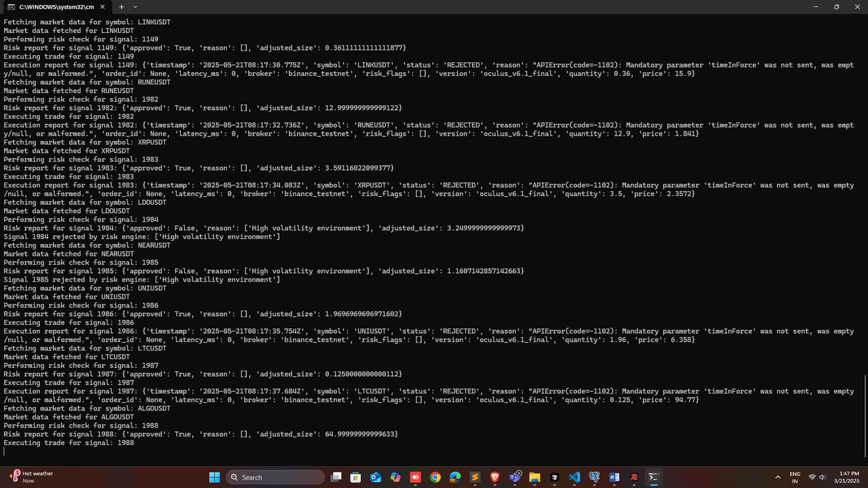
Task: Open the Windows Start menu
Action: point(214,477)
